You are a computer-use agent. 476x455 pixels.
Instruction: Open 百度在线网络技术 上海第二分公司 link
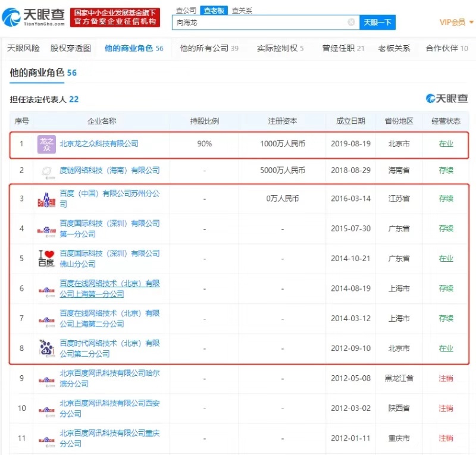click(x=109, y=318)
